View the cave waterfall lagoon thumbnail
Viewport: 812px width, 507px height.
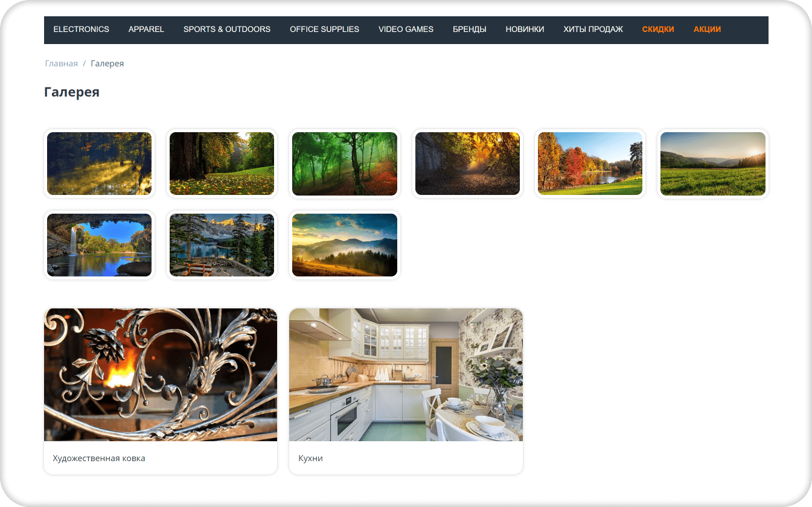pyautogui.click(x=99, y=245)
